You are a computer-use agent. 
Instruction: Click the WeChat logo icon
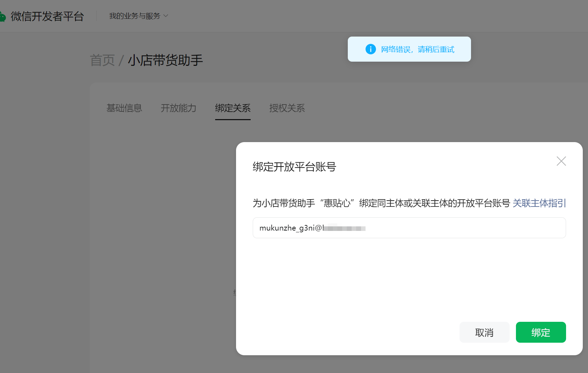coord(3,16)
